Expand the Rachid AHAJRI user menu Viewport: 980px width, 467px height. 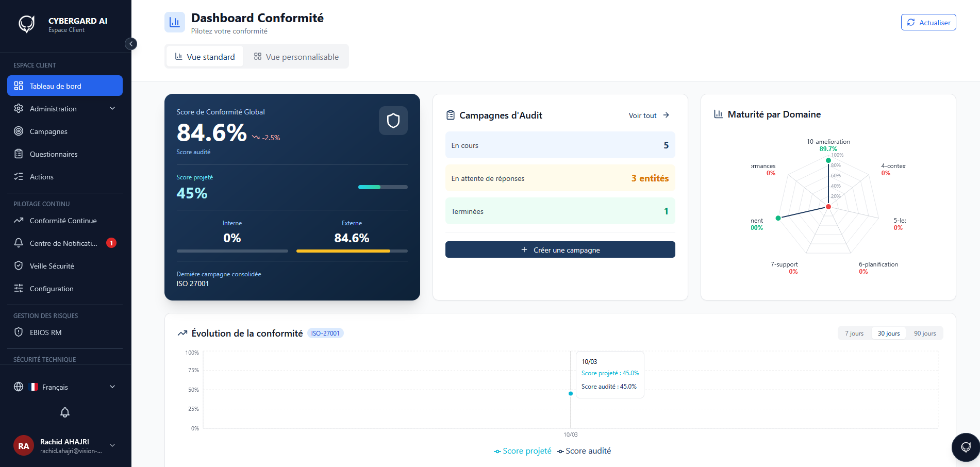click(65, 446)
